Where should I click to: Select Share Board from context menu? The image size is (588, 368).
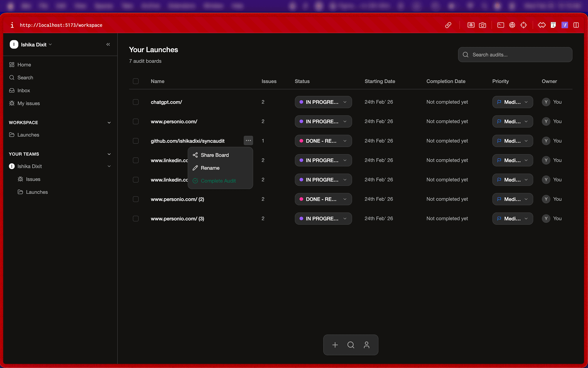[215, 155]
